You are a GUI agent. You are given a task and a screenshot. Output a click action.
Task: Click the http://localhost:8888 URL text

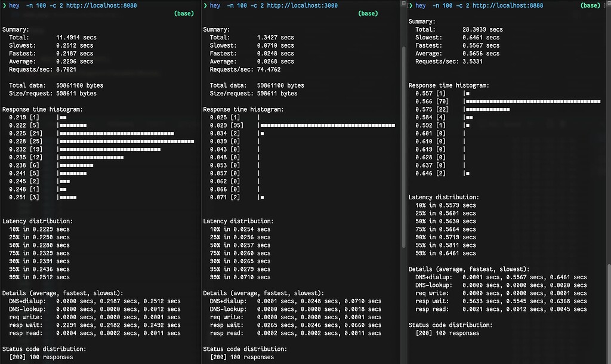pyautogui.click(x=507, y=5)
